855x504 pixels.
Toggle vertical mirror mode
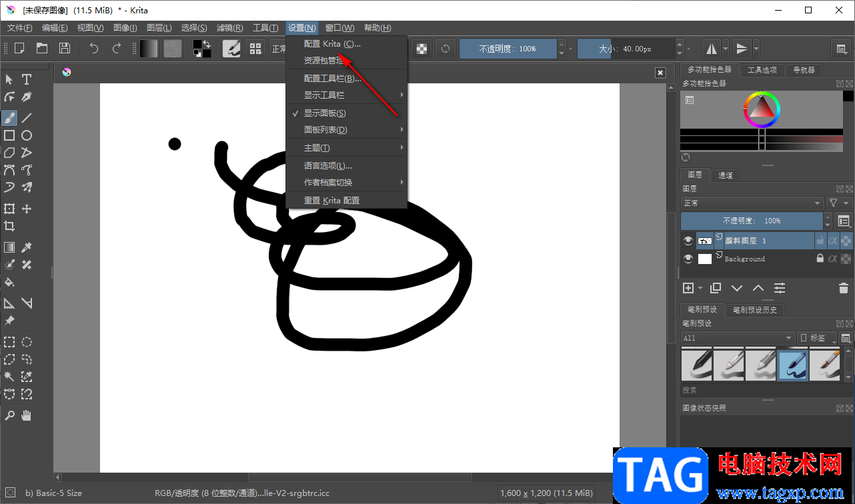pos(742,49)
